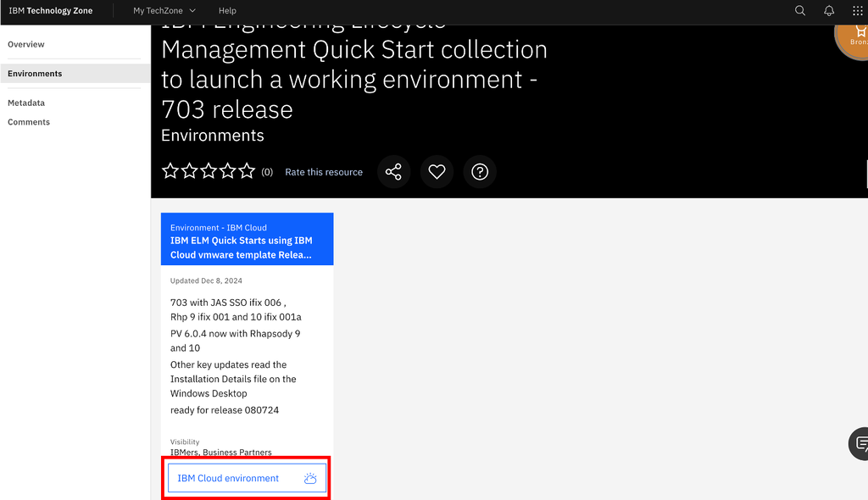Click the IBM Cloud environment button
This screenshot has width=868, height=500.
(x=247, y=478)
